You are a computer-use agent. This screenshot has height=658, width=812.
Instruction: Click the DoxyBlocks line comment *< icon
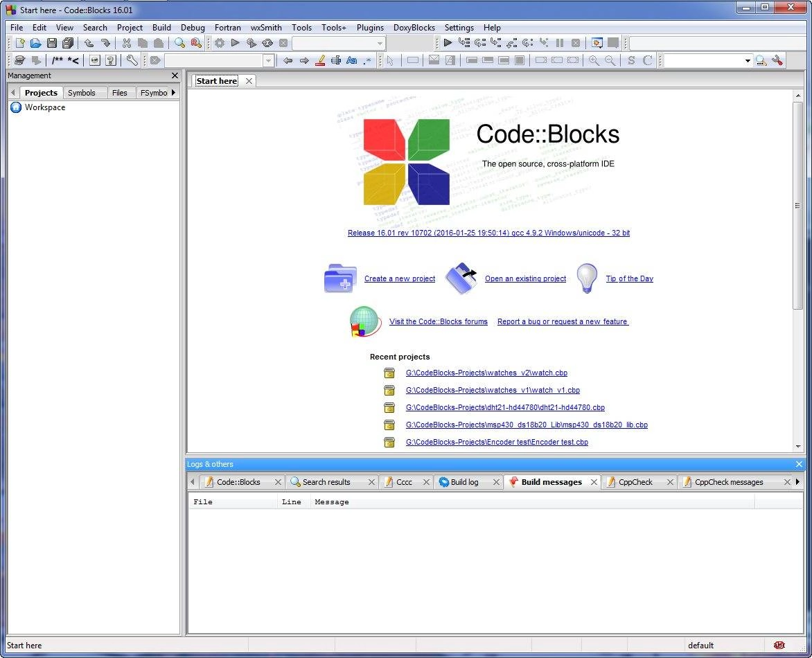pyautogui.click(x=73, y=60)
